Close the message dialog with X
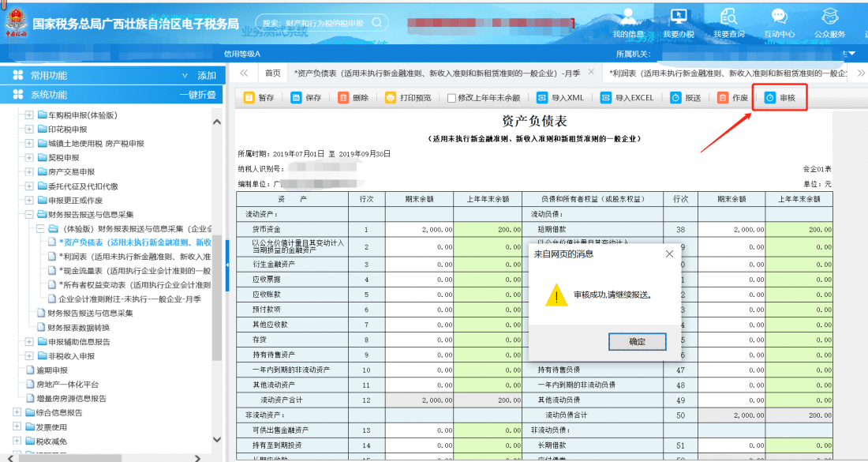The image size is (868, 462). point(669,254)
